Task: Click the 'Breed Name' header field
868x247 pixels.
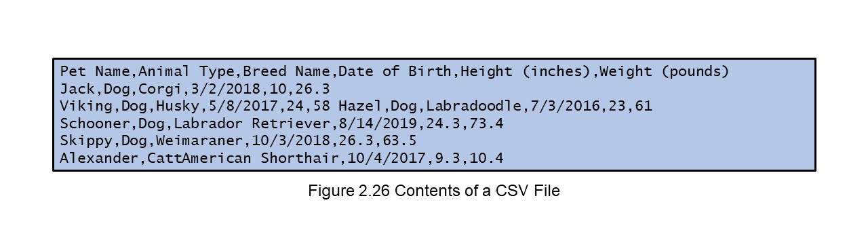Action: tap(285, 71)
